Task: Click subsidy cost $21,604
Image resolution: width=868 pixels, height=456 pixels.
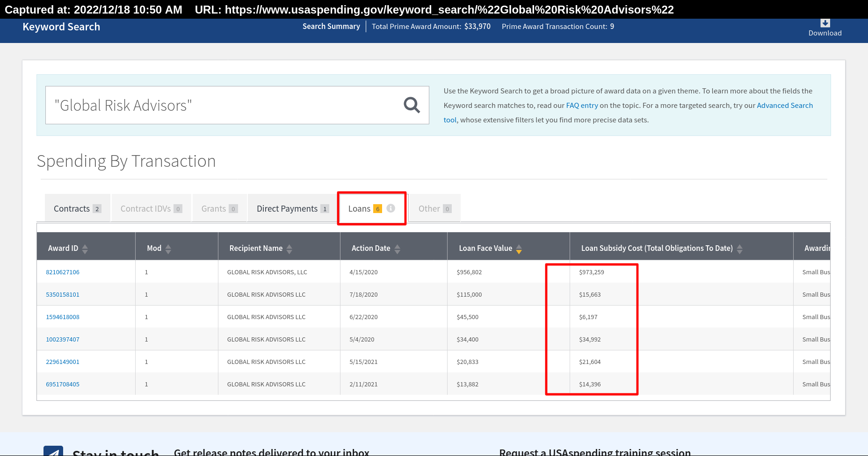Action: coord(590,362)
